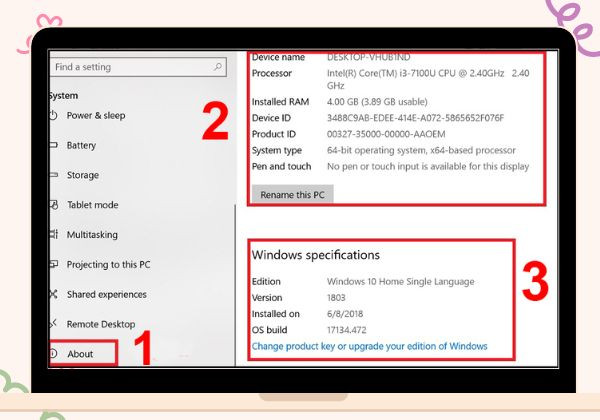Click the Projecting to this PC icon
Viewport: 600px width, 420px height.
point(54,264)
